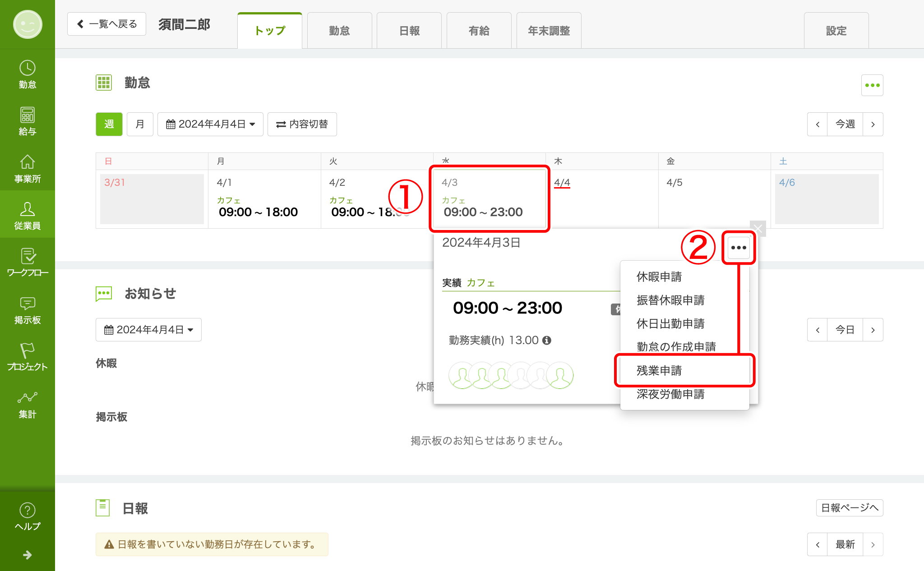Open the 2024年4月4日 date dropdown in 勤怠
The height and width of the screenshot is (571, 924).
pyautogui.click(x=210, y=124)
